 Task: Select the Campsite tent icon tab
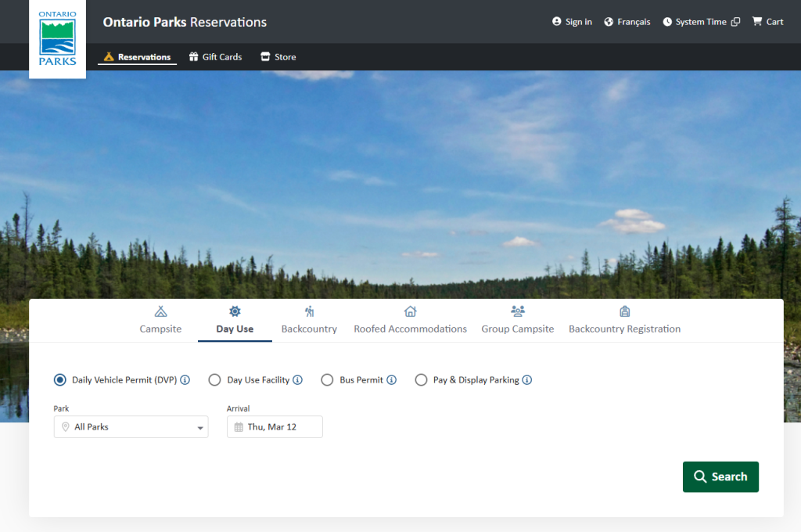[x=160, y=311]
